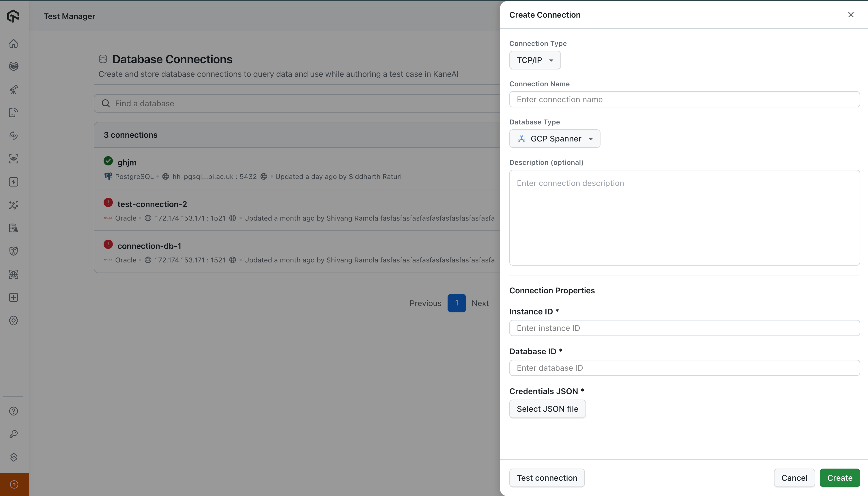The width and height of the screenshot is (868, 496).
Task: Open the mobile device testing icon
Action: tap(13, 112)
